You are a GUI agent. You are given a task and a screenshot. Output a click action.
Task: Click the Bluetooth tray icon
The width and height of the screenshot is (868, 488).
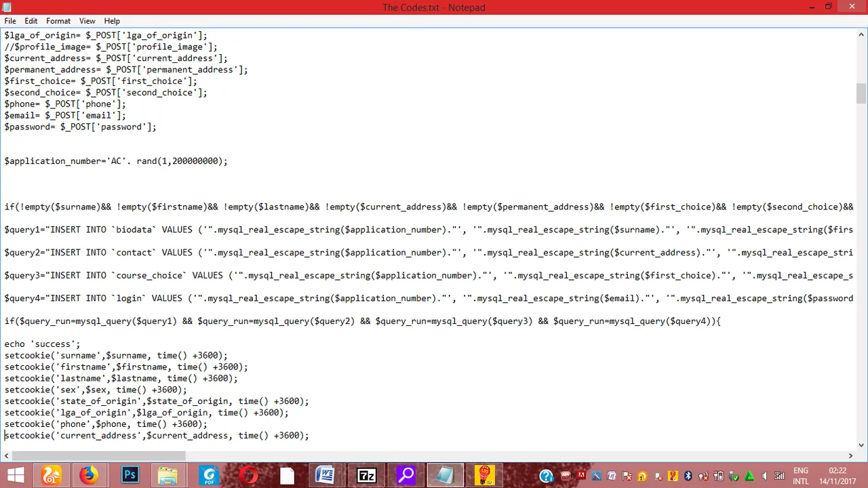tap(688, 476)
